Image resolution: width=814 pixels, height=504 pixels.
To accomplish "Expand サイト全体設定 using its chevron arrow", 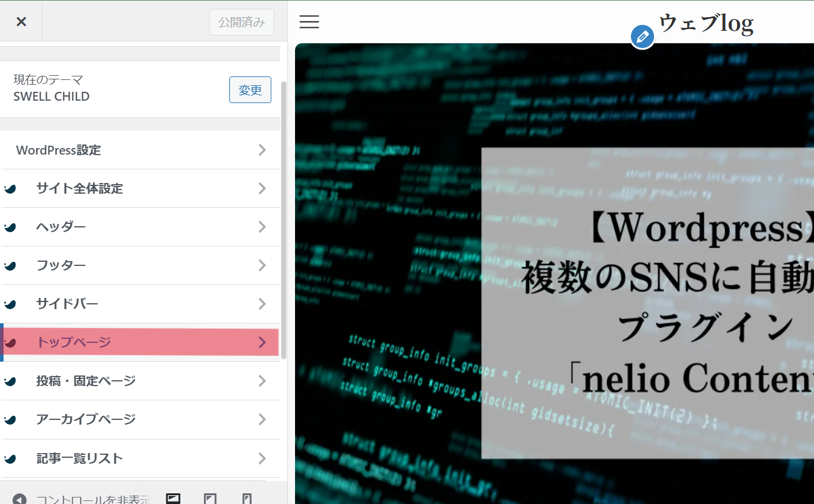I will (x=262, y=188).
